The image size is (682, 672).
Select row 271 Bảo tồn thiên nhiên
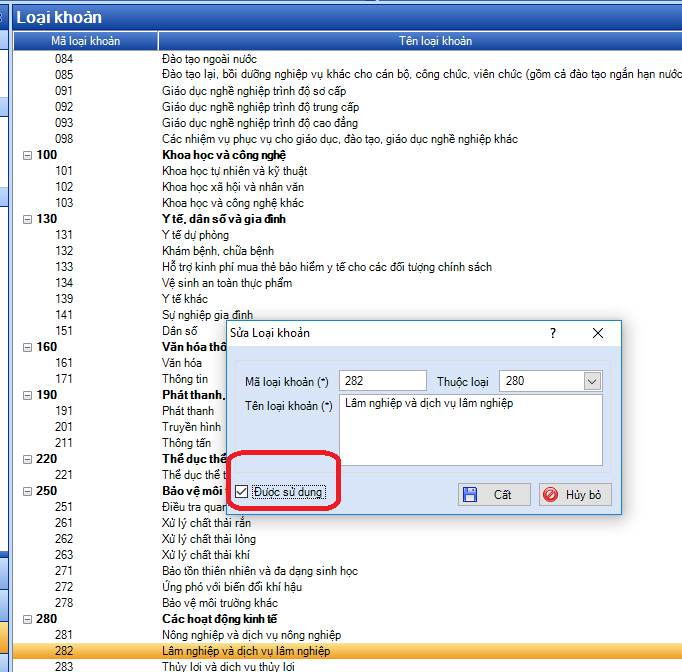[x=348, y=571]
